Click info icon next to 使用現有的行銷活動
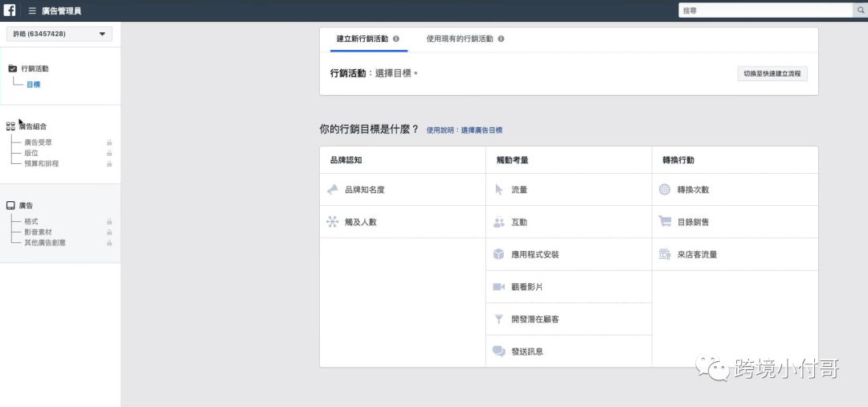The height and width of the screenshot is (407, 868). 501,39
